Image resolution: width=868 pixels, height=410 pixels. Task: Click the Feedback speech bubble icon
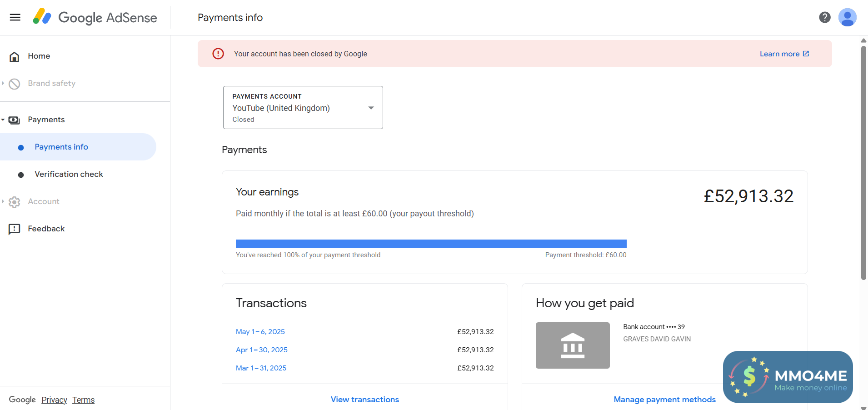pos(15,229)
